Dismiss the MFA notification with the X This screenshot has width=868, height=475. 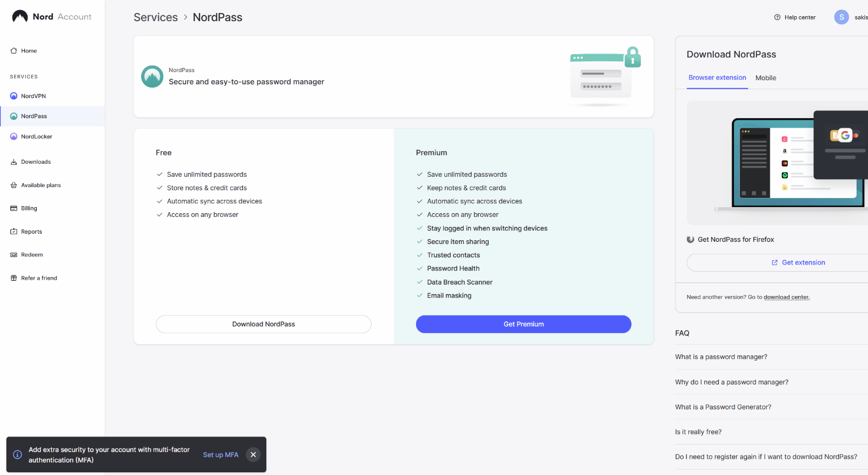coord(253,454)
